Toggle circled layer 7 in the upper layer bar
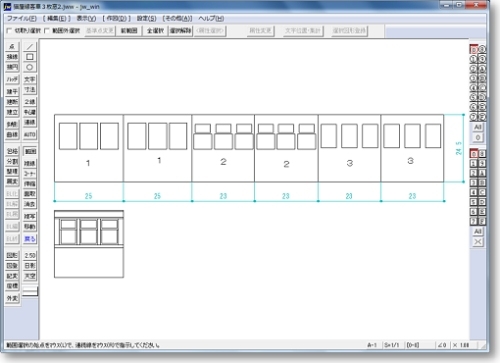The image size is (500, 363). (x=474, y=117)
